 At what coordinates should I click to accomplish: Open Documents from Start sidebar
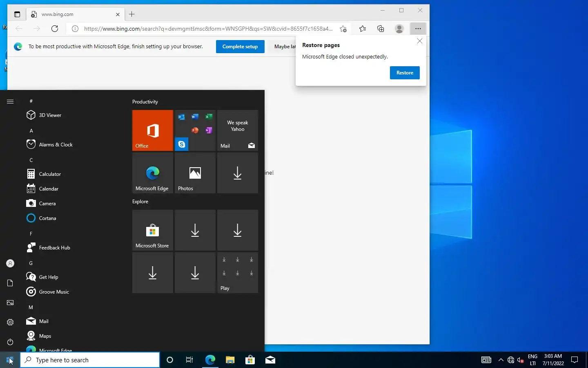pos(10,283)
